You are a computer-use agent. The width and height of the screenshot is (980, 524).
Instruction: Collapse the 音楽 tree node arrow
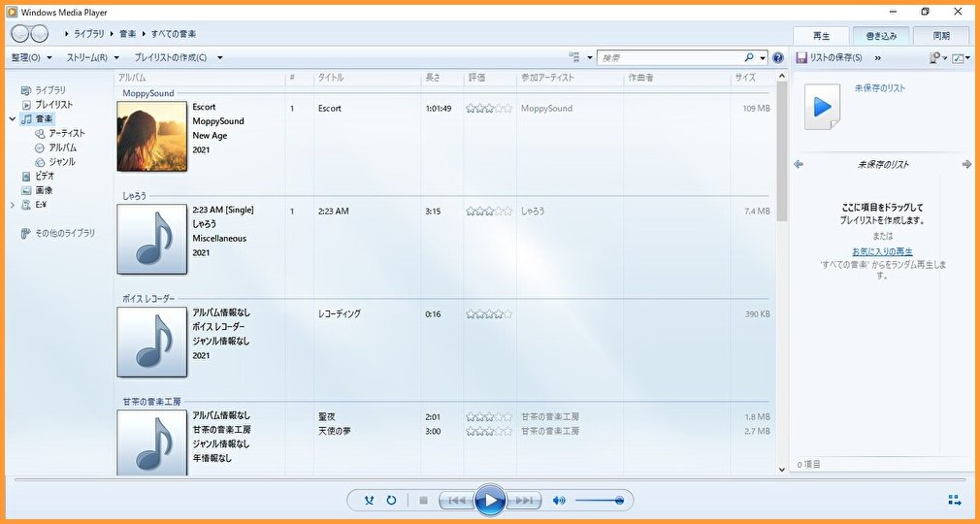coord(13,118)
